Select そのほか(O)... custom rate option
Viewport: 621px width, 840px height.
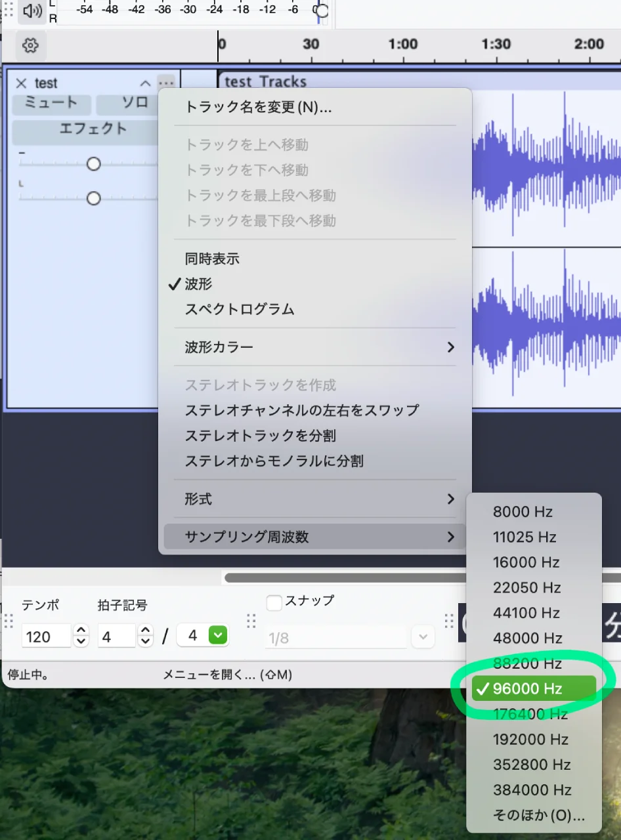pos(538,816)
